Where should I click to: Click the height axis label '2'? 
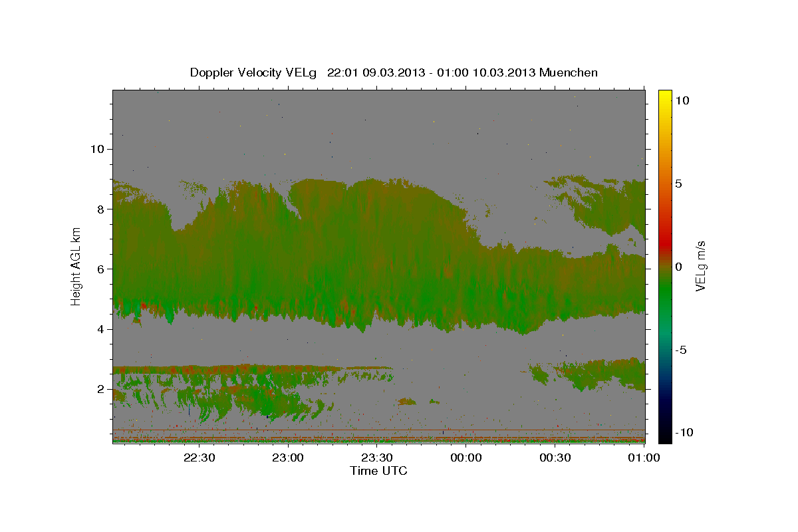point(100,389)
